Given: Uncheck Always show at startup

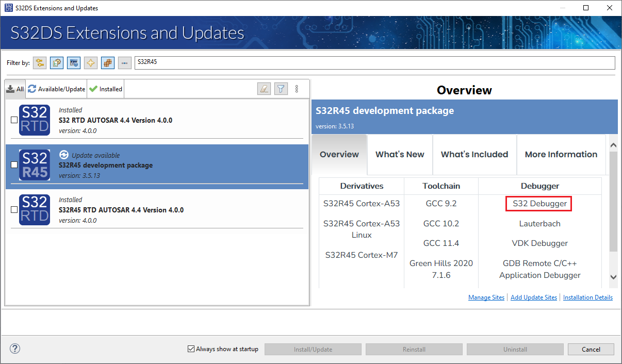Looking at the screenshot, I should [x=191, y=349].
